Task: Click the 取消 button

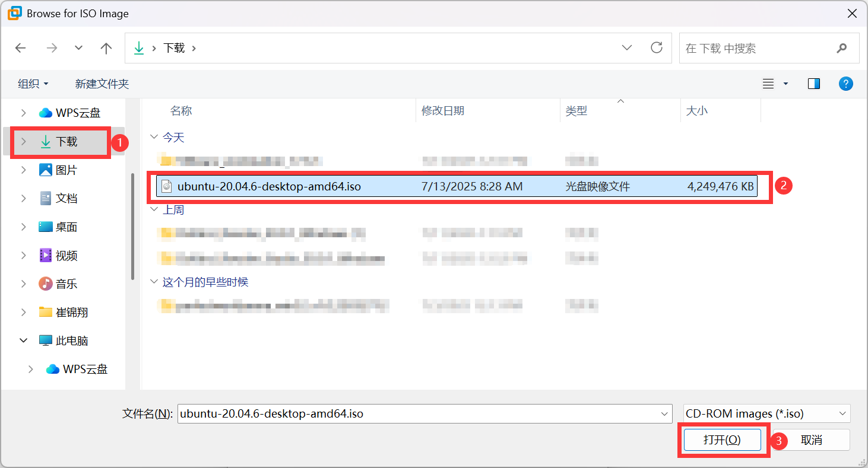Action: [x=811, y=440]
